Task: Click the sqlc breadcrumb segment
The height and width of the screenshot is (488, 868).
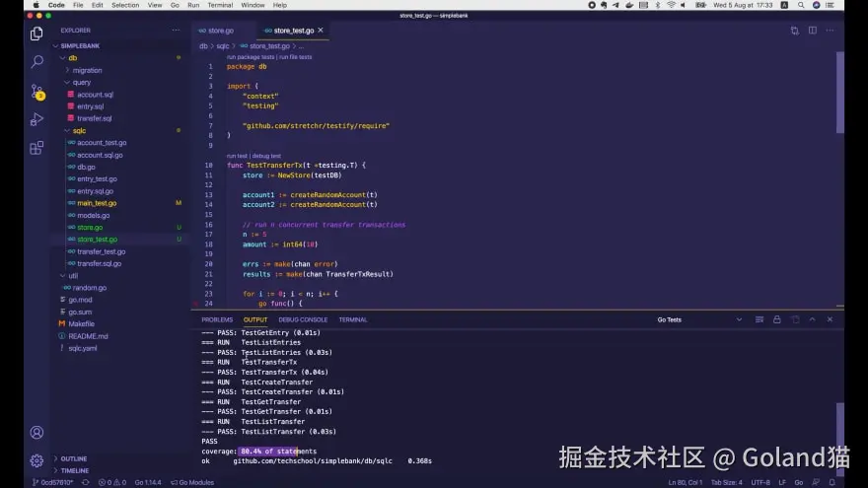Action: 223,46
